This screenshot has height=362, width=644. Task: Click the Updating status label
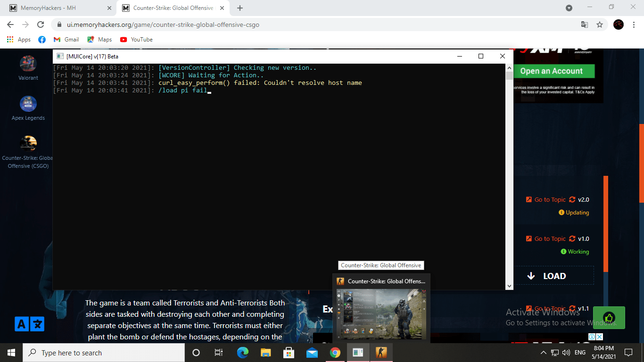tap(574, 213)
